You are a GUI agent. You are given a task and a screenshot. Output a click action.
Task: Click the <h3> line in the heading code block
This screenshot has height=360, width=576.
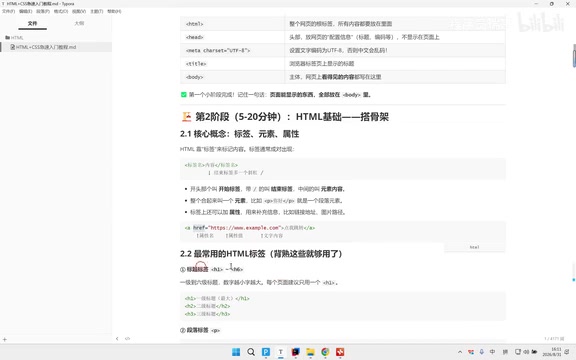click(x=208, y=314)
